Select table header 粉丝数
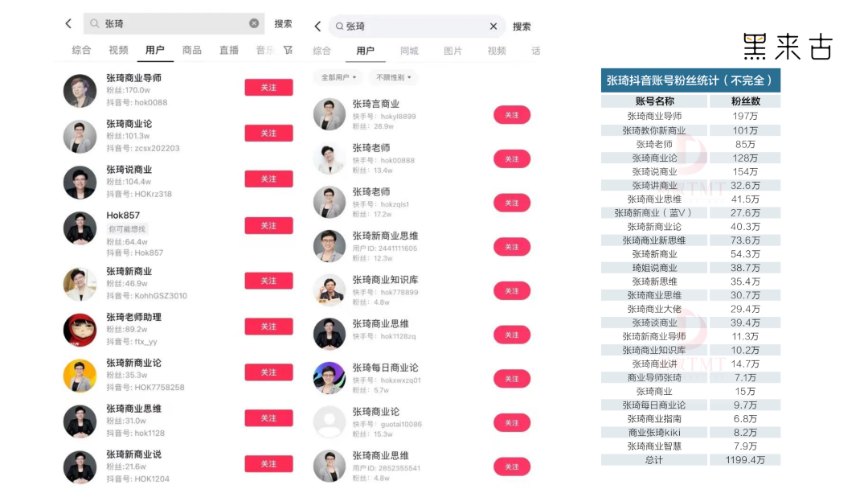The width and height of the screenshot is (868, 489). (745, 101)
